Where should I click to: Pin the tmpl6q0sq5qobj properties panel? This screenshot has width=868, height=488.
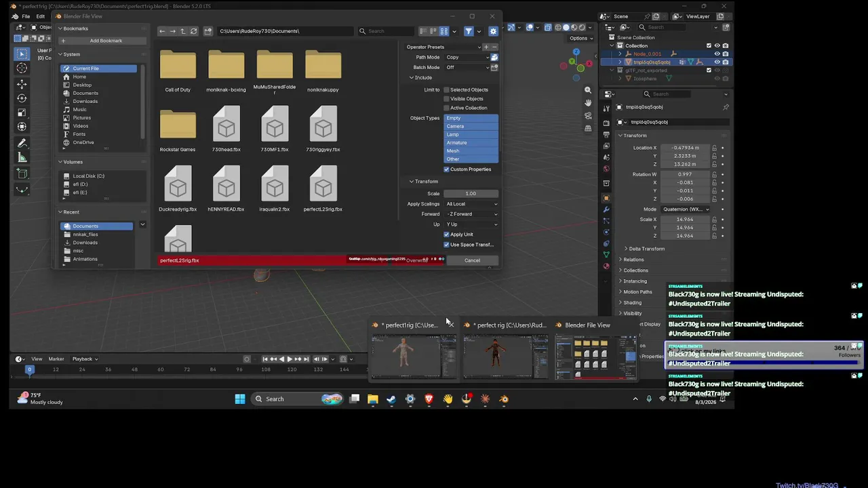pos(726,107)
